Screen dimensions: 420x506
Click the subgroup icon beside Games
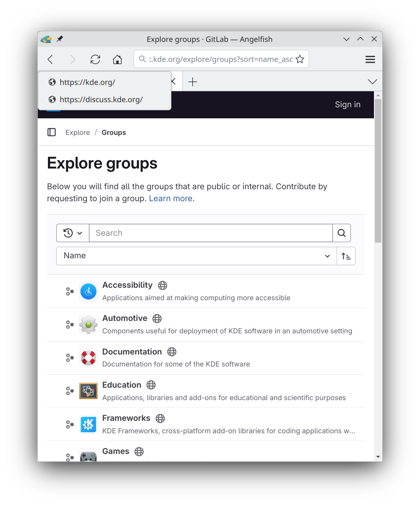(70, 457)
